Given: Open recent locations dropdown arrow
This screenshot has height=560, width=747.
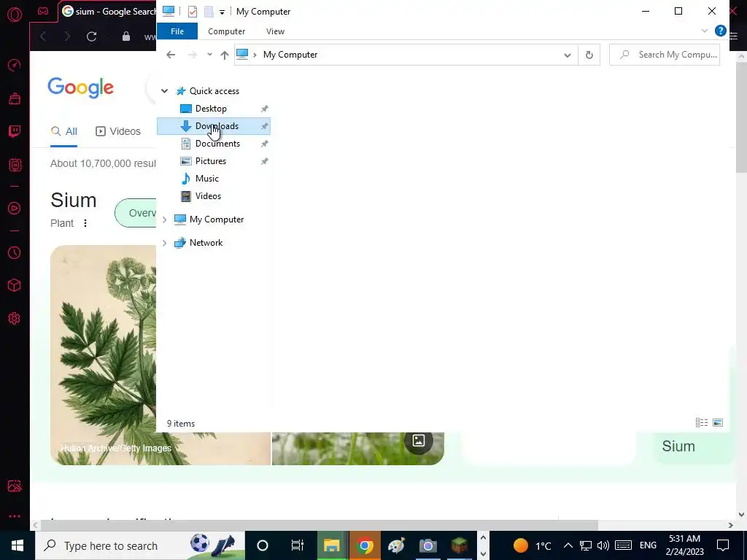Looking at the screenshot, I should click(x=209, y=55).
